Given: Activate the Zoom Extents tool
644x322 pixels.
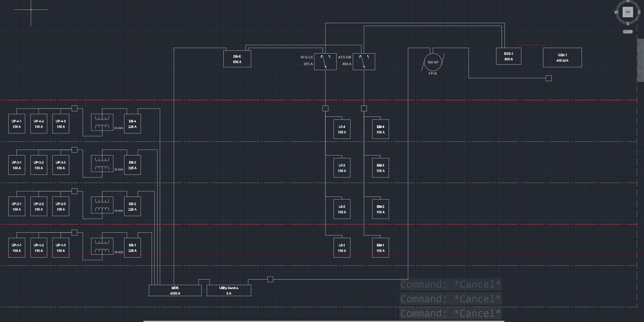Looking at the screenshot, I should point(641,59).
